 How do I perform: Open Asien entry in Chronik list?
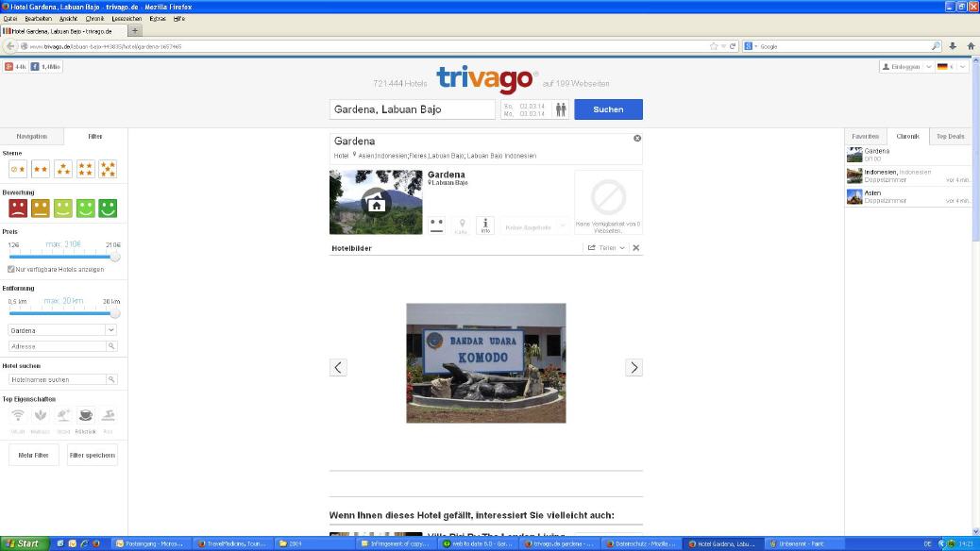[909, 197]
